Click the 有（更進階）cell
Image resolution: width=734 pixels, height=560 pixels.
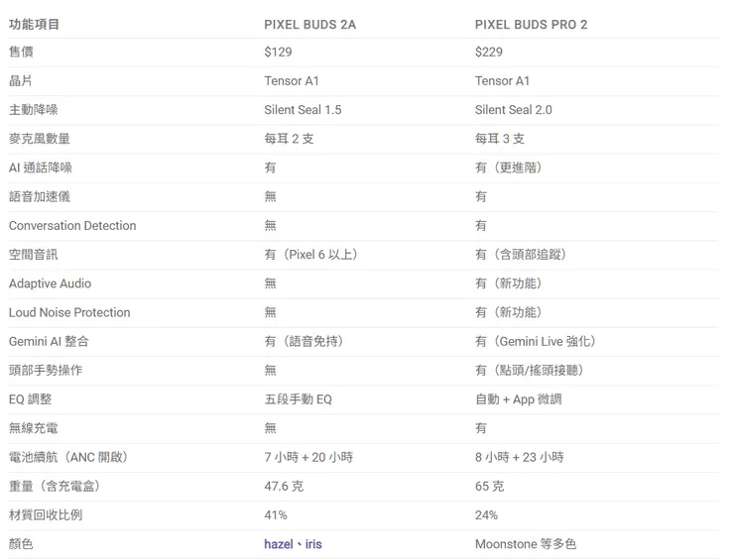[509, 168]
